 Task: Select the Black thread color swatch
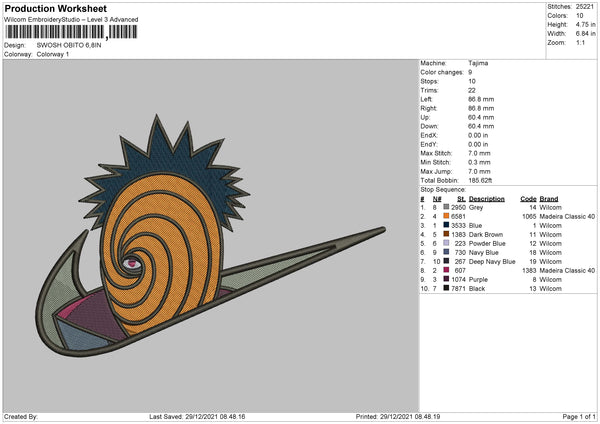[446, 288]
